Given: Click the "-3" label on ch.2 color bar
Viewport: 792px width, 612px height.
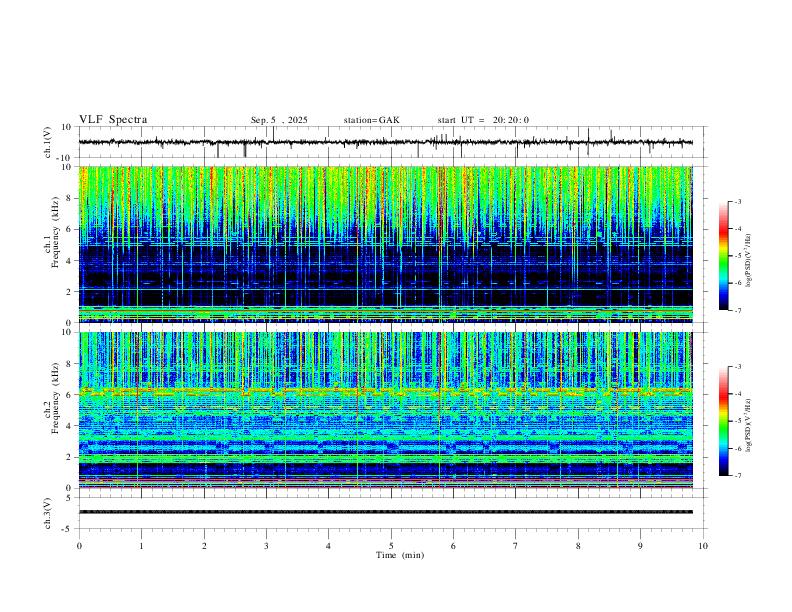Looking at the screenshot, I should pos(737,367).
